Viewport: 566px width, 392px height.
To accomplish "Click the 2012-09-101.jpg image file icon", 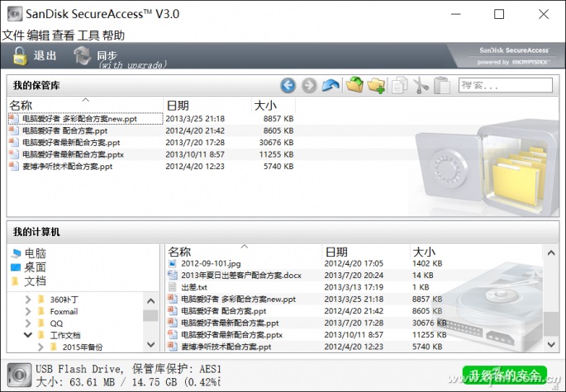I will 173,263.
